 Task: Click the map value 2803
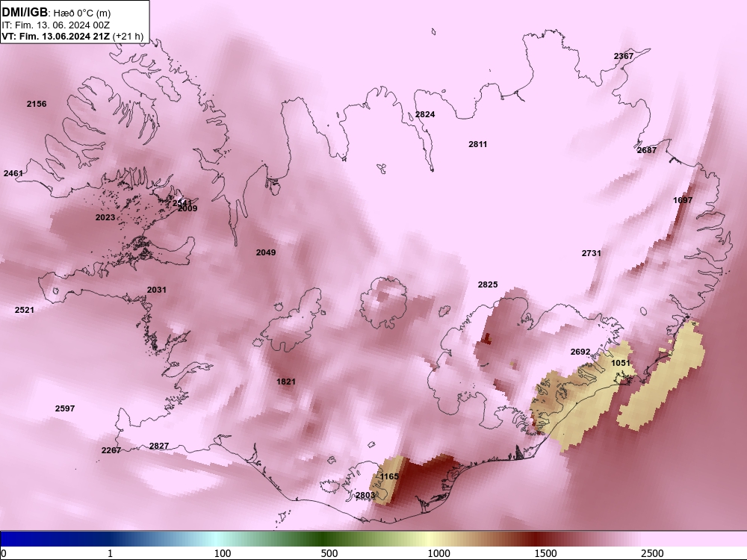tap(365, 495)
